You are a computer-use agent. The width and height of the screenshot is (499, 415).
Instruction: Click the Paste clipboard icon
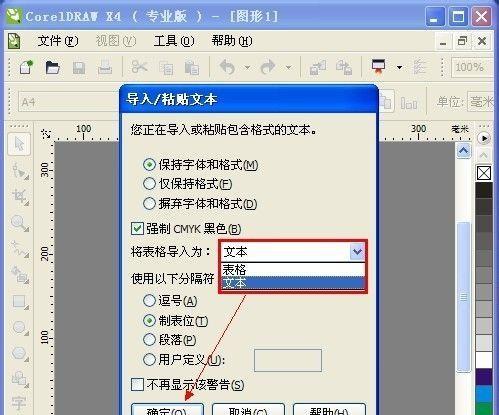point(192,68)
